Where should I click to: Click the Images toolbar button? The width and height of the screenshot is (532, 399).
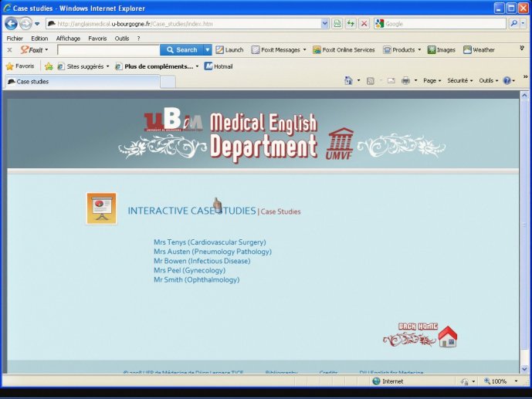point(442,50)
